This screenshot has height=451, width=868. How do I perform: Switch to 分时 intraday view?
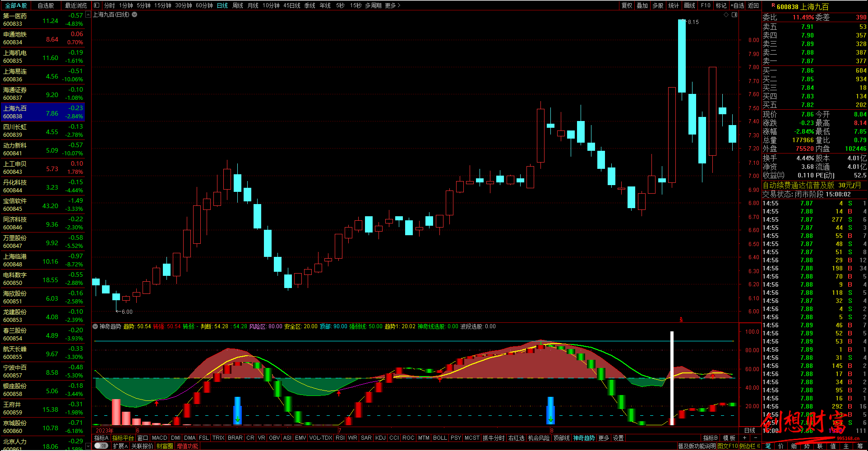109,5
